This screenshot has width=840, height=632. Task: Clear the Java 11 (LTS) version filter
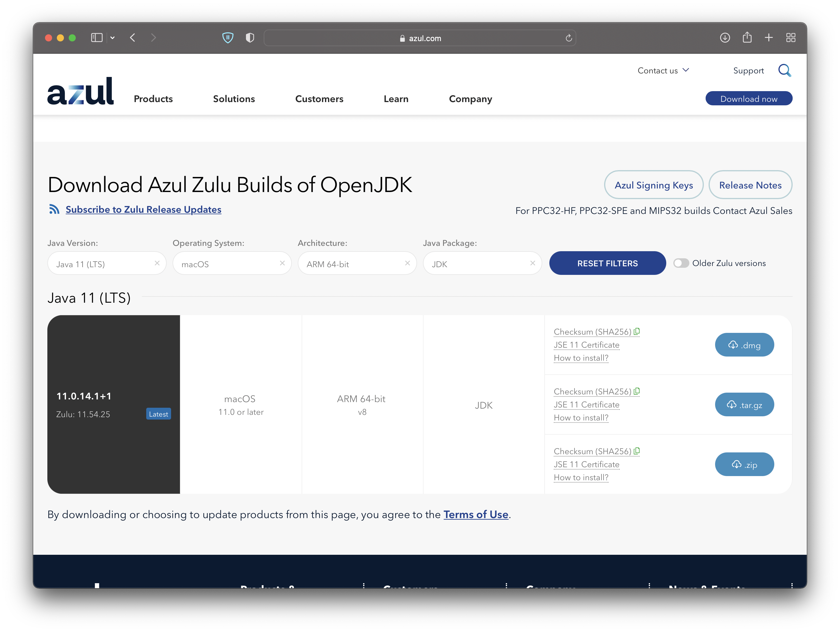click(157, 263)
